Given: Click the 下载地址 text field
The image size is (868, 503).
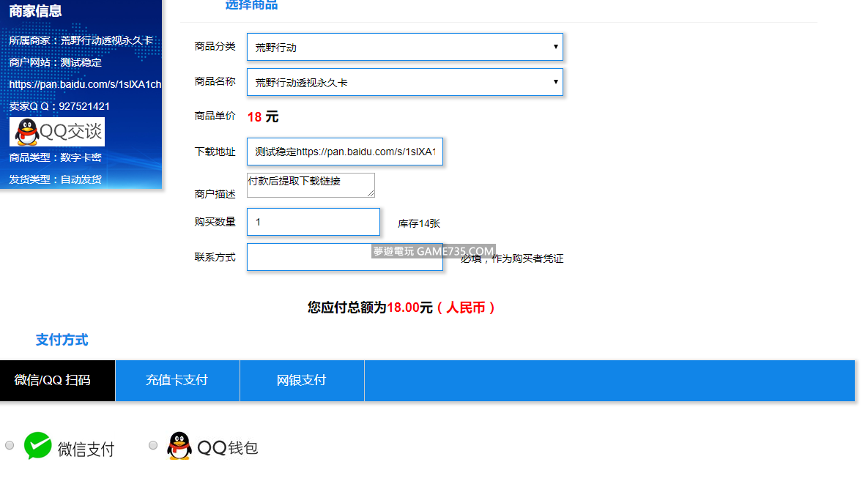Looking at the screenshot, I should pyautogui.click(x=344, y=152).
